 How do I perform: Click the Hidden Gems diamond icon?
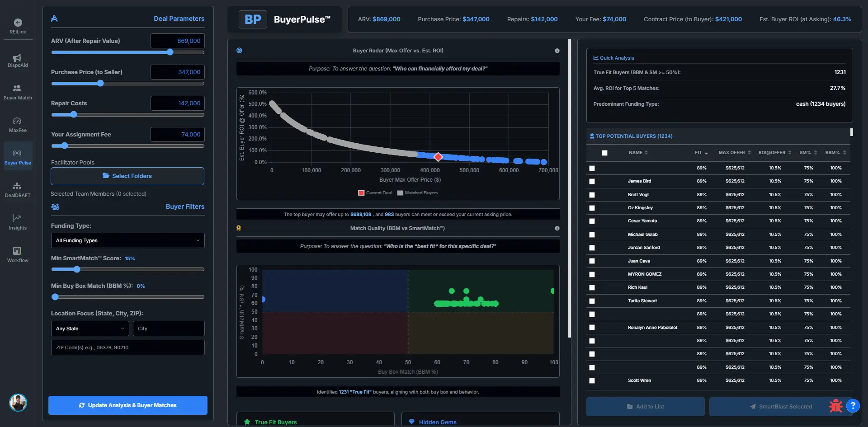tap(411, 422)
